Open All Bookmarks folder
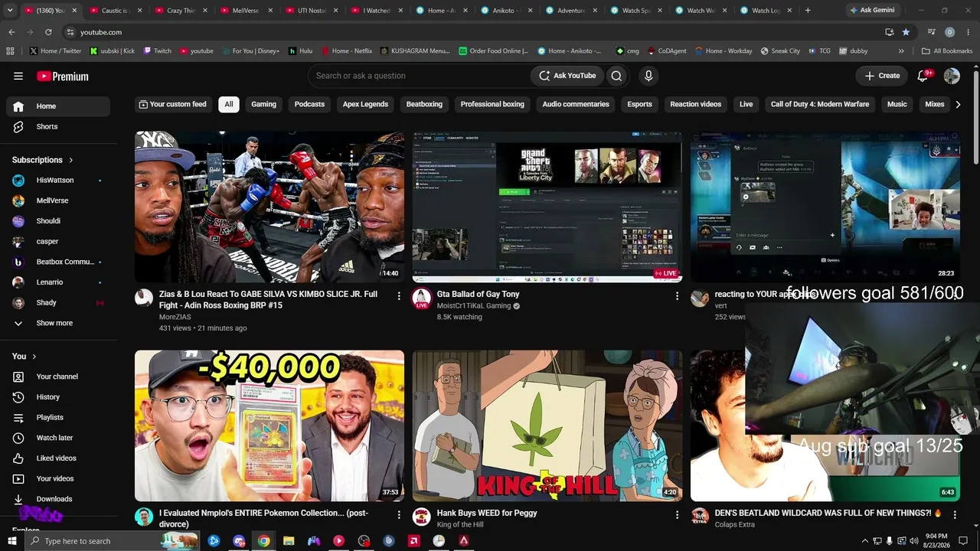Viewport: 980px width, 551px height. pos(947,51)
